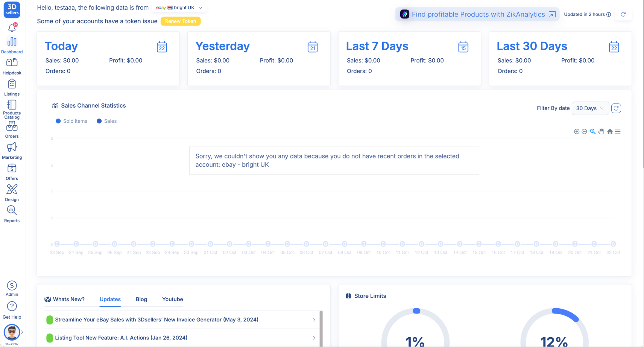Click the calendar icon on Yesterday card
Screen dimensions: 644x347
pyautogui.click(x=313, y=47)
